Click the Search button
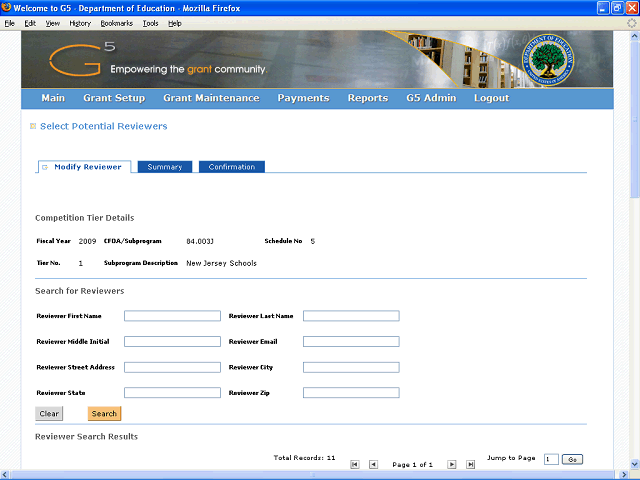This screenshot has width=640, height=480. (x=104, y=413)
